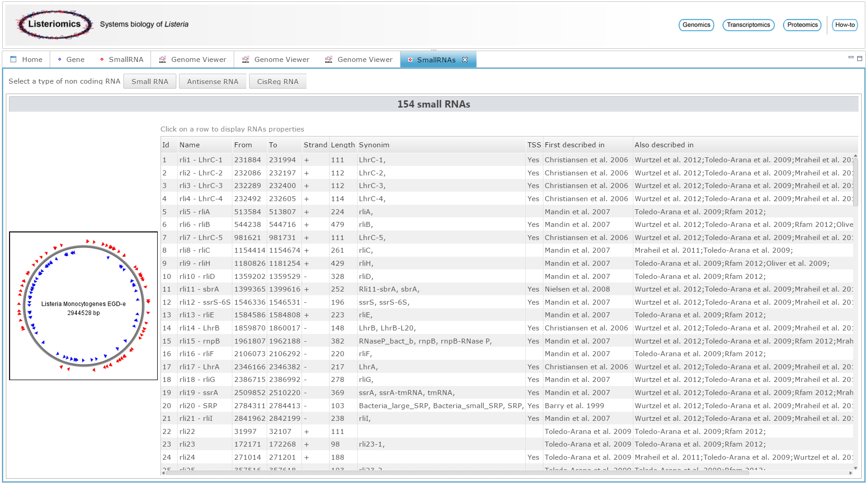
Task: Click the Listeriomics logo
Action: [x=54, y=24]
